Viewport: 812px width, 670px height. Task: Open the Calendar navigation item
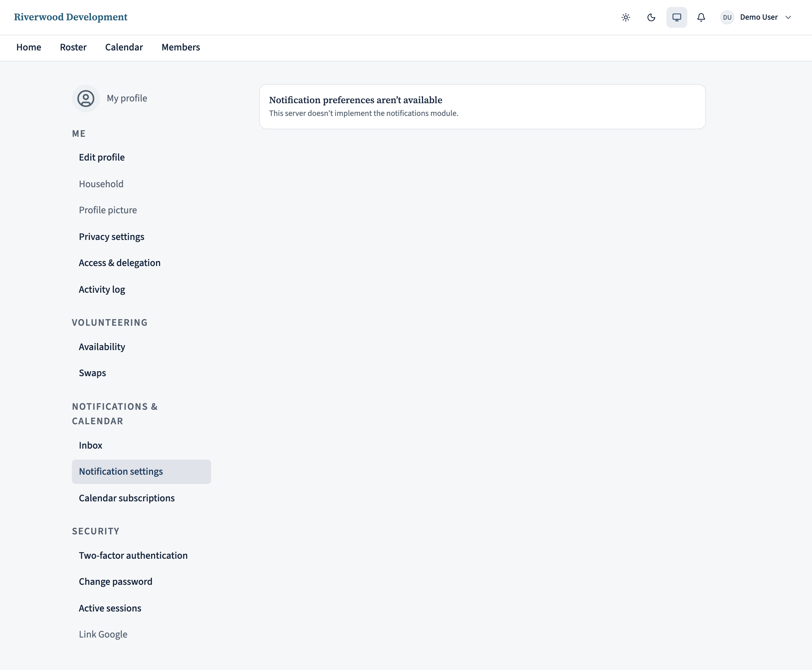(x=124, y=47)
